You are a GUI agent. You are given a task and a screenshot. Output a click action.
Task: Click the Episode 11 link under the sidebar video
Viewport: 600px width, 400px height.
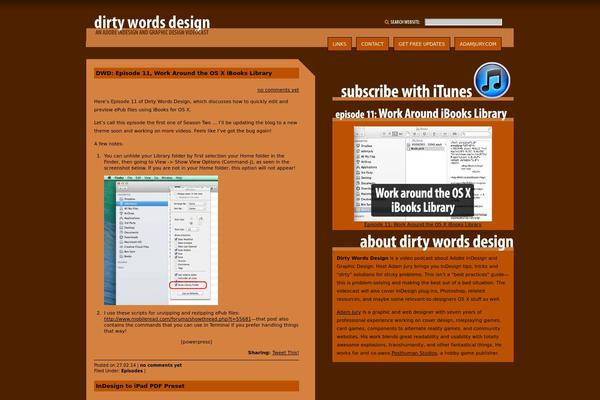(423, 225)
